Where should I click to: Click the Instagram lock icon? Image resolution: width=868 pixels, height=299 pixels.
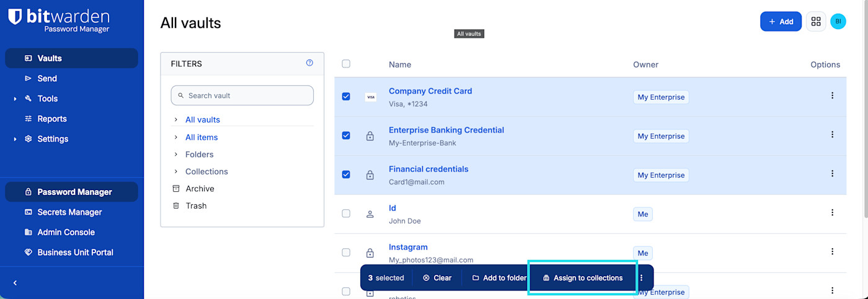tap(370, 253)
